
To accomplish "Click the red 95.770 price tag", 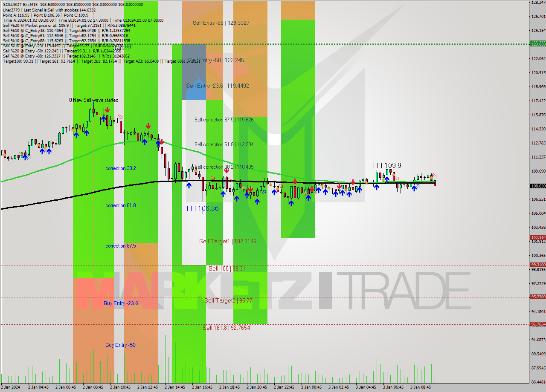I will (x=538, y=297).
